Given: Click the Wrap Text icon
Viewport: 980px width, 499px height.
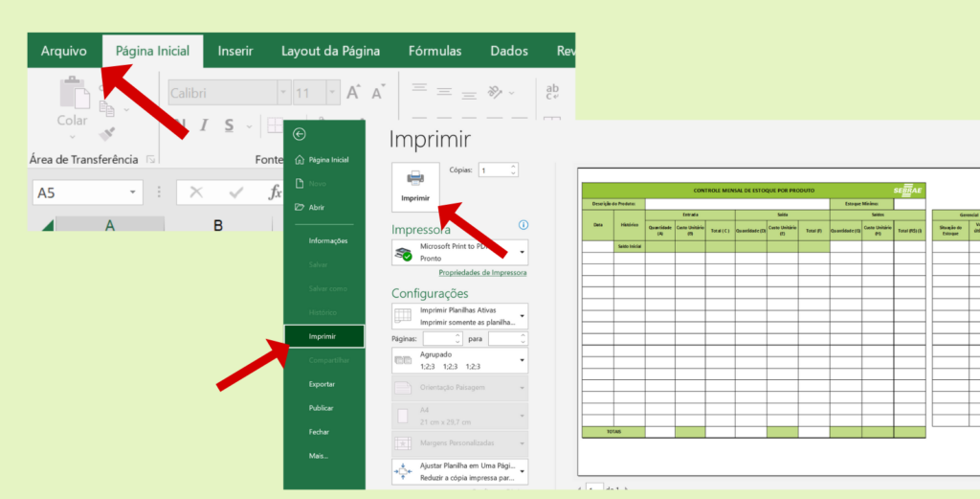Looking at the screenshot, I should point(552,92).
